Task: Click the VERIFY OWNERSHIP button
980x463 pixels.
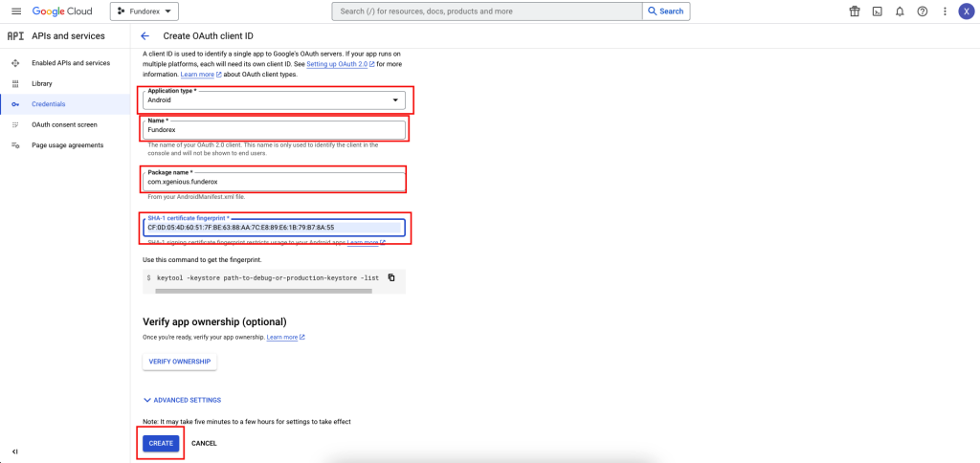Action: point(179,362)
